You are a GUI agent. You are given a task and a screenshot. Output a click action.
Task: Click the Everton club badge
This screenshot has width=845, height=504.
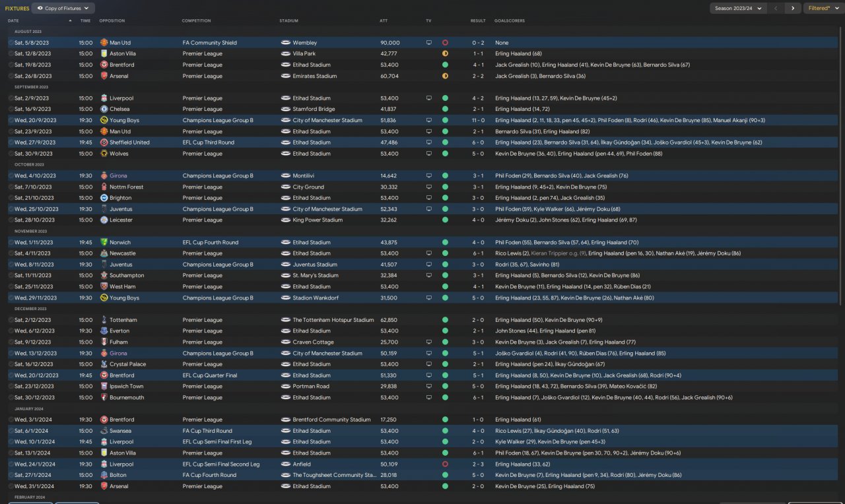coord(104,331)
